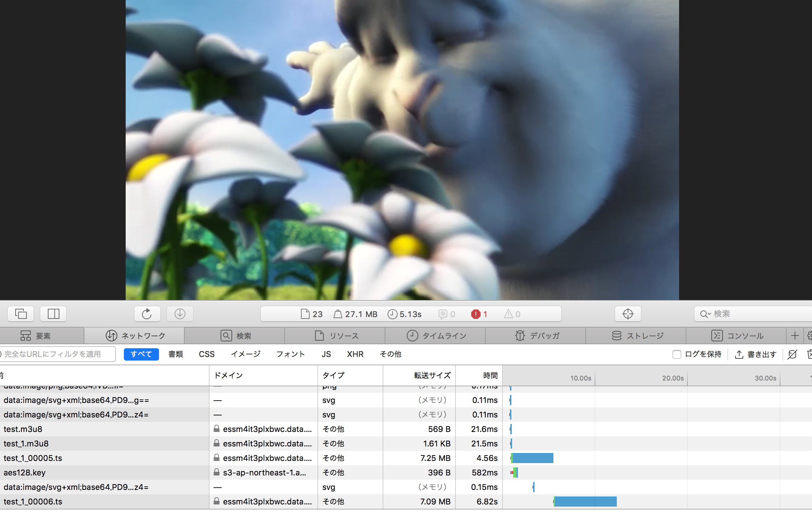This screenshot has width=812, height=524.
Task: Show the red error count indicator
Action: coord(479,314)
